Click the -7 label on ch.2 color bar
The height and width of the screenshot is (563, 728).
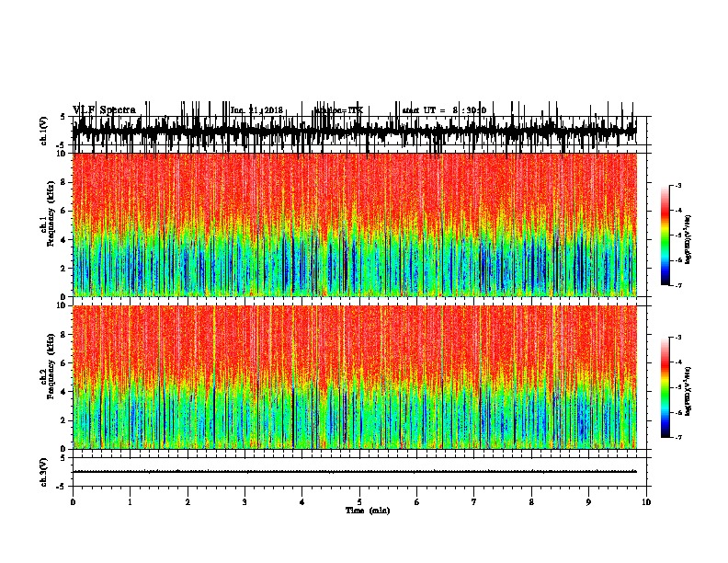click(x=677, y=437)
